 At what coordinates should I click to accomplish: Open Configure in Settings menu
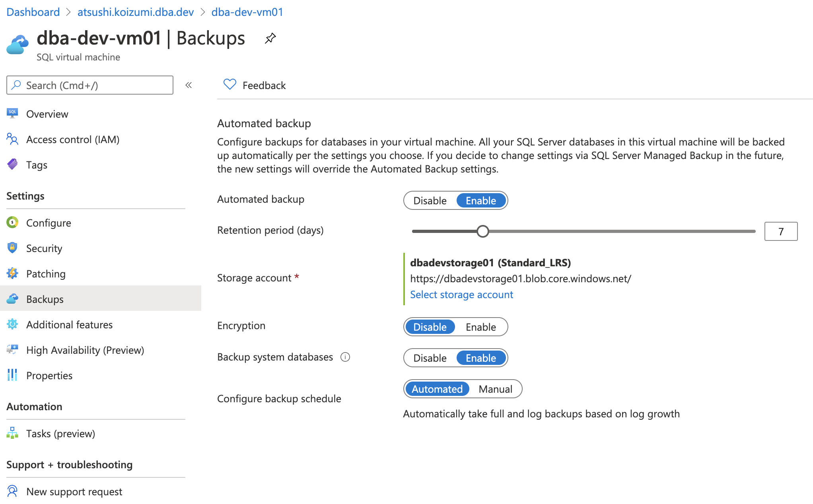(49, 223)
